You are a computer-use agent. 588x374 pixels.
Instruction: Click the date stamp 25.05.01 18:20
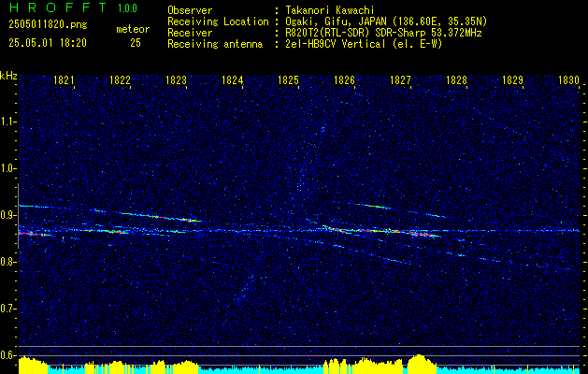48,43
